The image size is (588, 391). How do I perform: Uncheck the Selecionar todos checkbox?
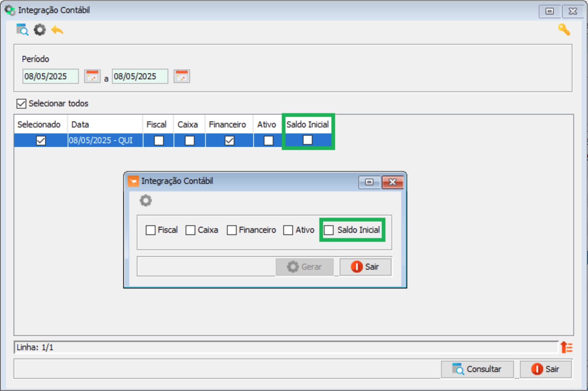[x=22, y=104]
